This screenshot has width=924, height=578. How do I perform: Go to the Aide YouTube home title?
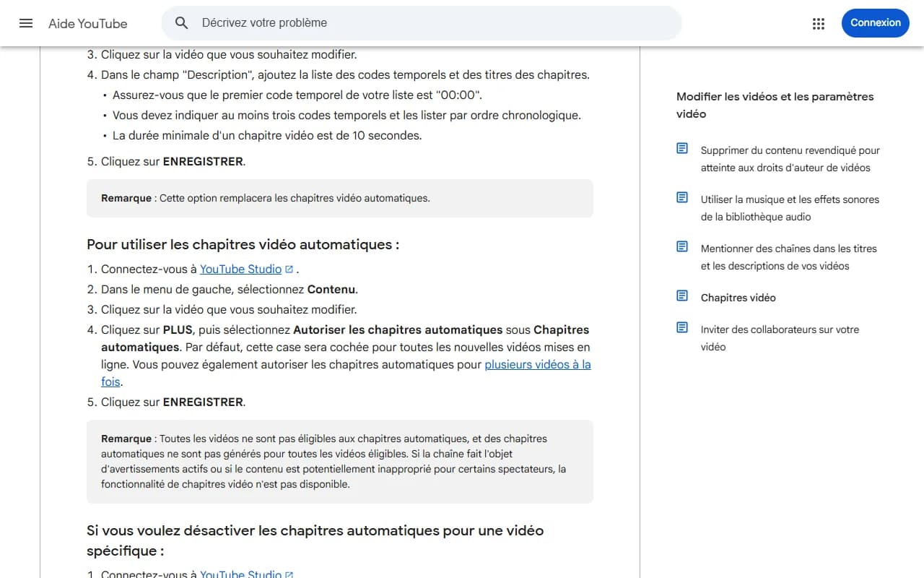88,24
